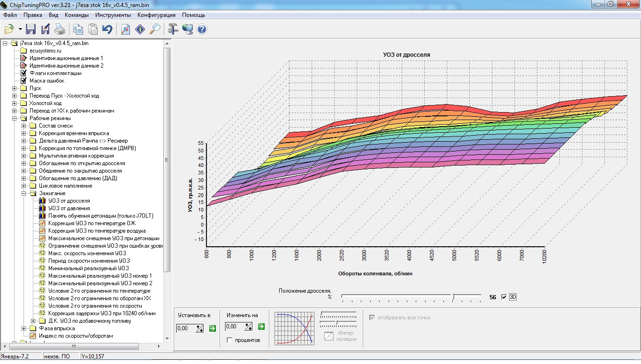Open the dropdown arrow beside the Open file icon

coord(20,30)
